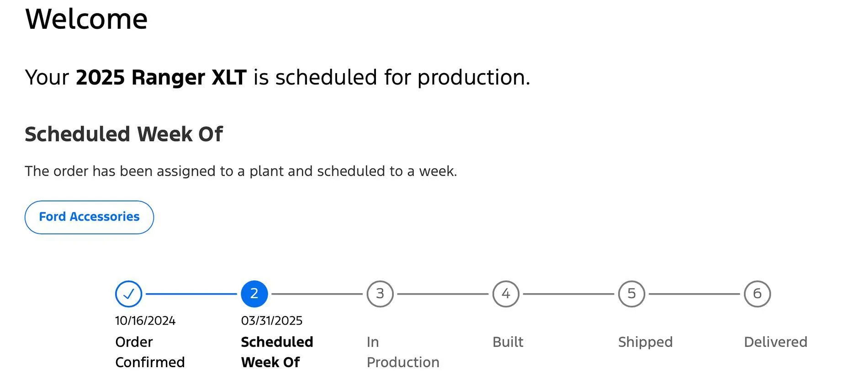
Task: Click the Shipped step label
Action: pos(645,343)
